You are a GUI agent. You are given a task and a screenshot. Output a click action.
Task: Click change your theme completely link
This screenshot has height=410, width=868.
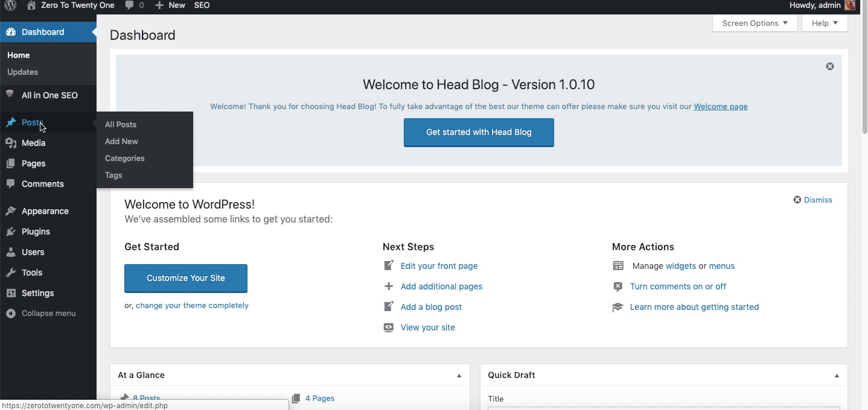[x=192, y=305]
